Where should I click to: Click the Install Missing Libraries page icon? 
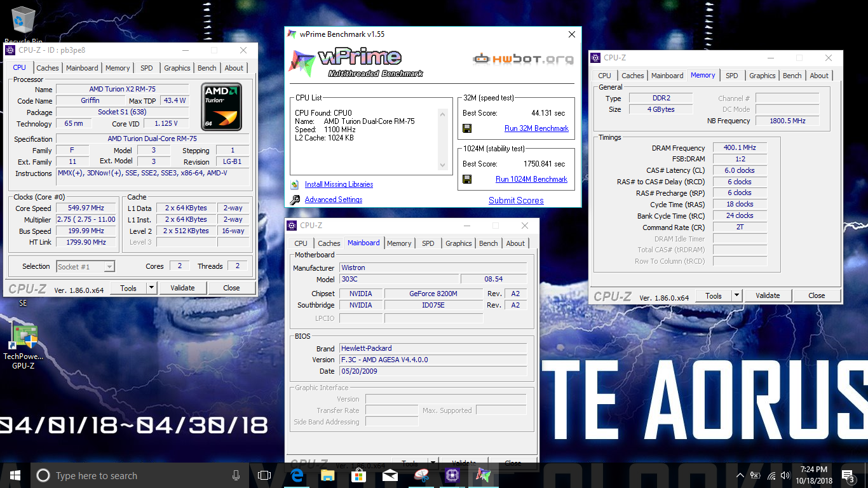pyautogui.click(x=295, y=184)
